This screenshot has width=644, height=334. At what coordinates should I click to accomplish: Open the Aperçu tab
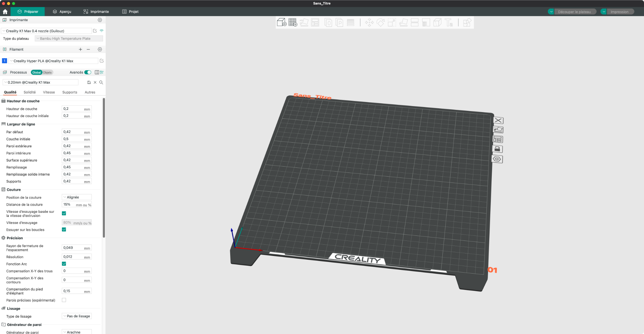[x=62, y=12]
